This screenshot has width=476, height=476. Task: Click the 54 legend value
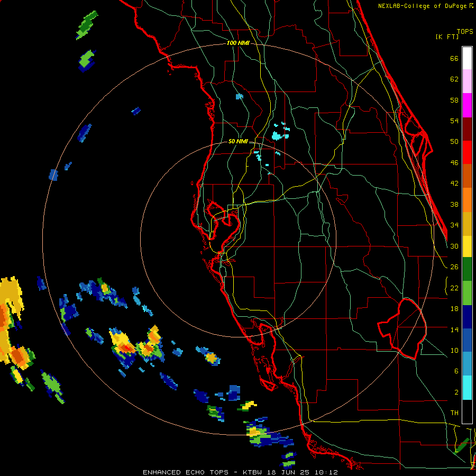(454, 121)
